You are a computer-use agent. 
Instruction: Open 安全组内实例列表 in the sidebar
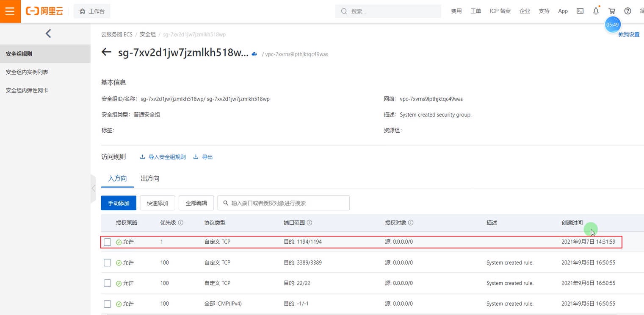(27, 72)
